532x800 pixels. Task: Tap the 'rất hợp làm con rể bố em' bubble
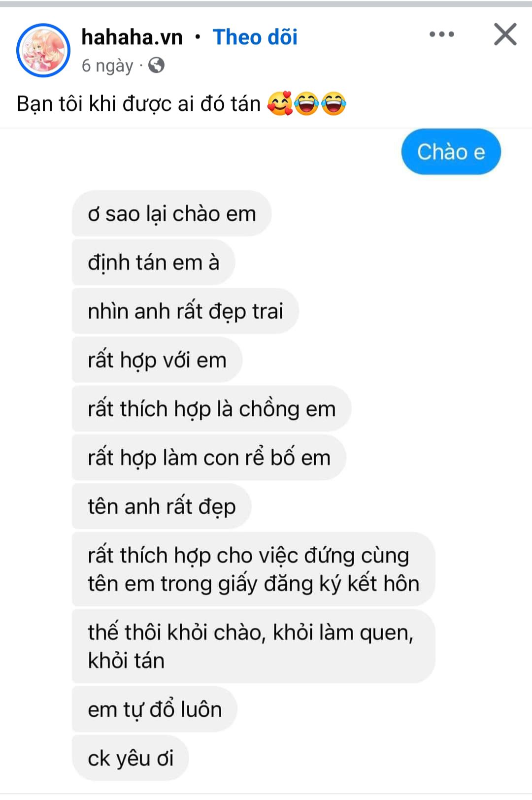pos(209,457)
